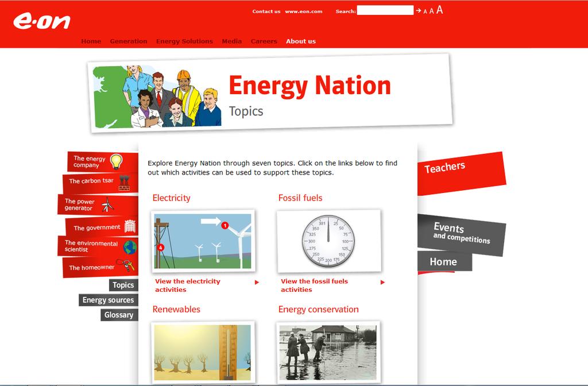Click View the electricity activities link
The height and width of the screenshot is (386, 588).
pos(188,285)
